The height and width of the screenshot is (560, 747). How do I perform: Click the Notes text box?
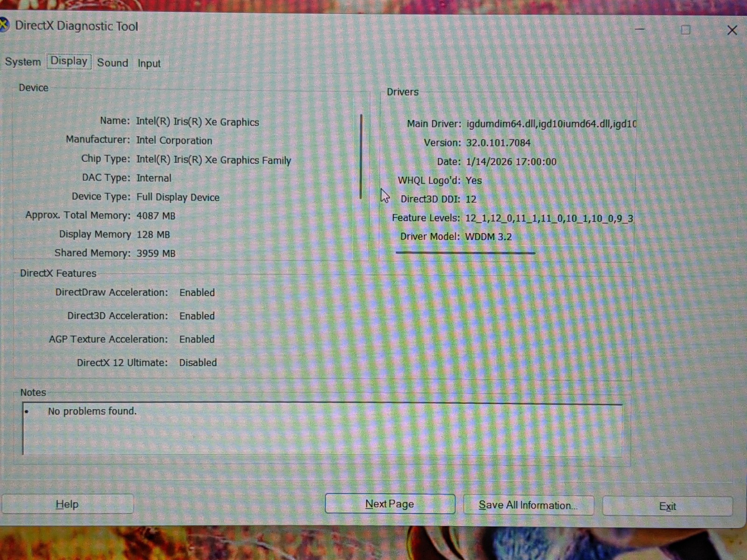pyautogui.click(x=323, y=429)
